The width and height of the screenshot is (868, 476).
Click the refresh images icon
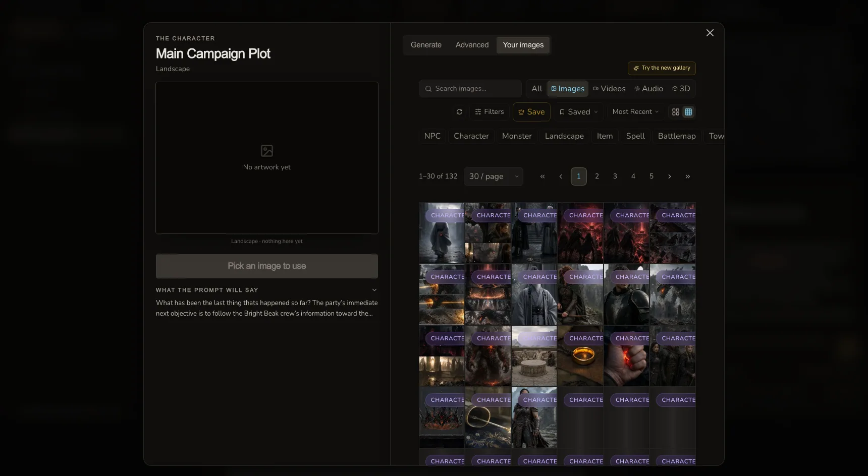(459, 112)
